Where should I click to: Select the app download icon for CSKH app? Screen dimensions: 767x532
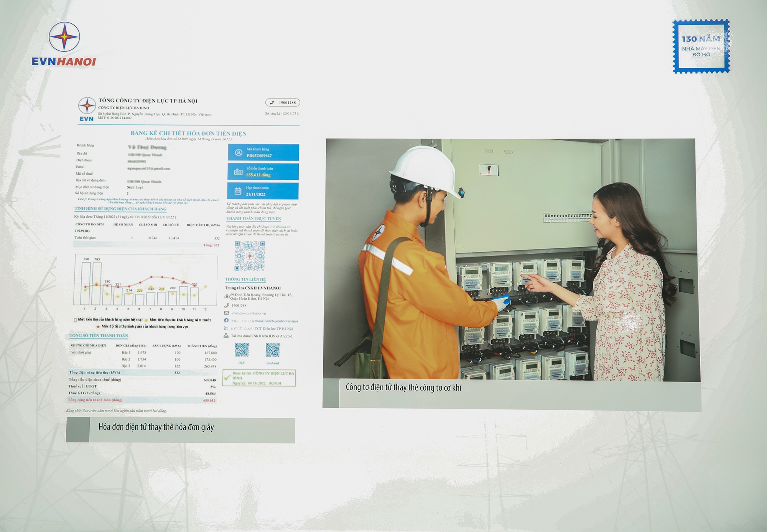(226, 335)
